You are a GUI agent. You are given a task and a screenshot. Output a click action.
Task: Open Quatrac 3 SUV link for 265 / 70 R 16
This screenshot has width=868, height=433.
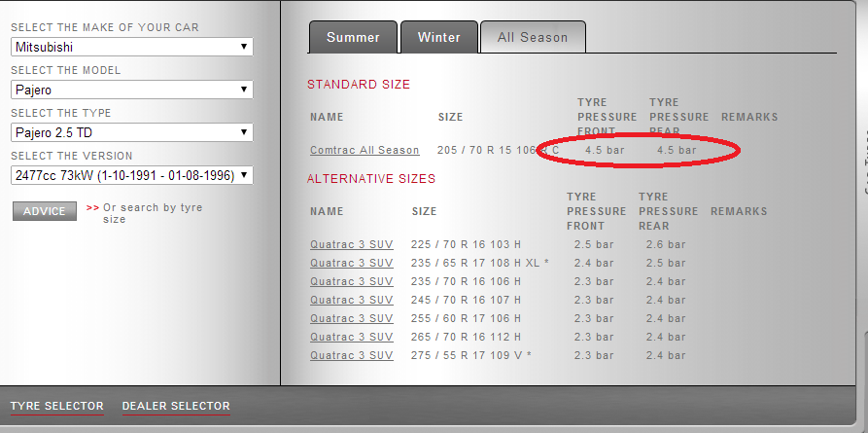tap(352, 337)
